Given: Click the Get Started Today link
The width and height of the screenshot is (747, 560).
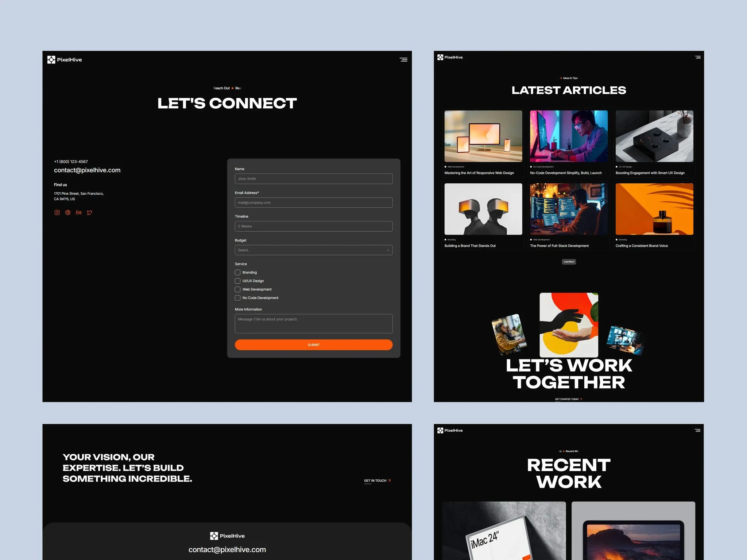Looking at the screenshot, I should tap(568, 399).
